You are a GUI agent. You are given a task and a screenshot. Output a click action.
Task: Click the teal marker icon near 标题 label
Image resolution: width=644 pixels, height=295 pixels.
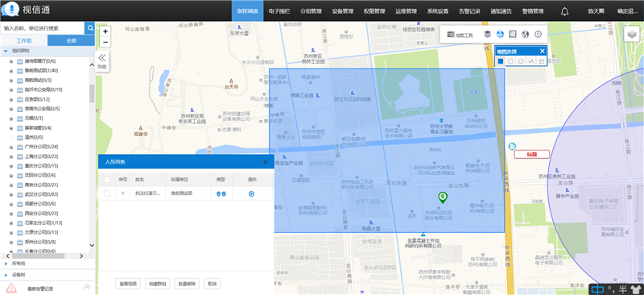[512, 146]
